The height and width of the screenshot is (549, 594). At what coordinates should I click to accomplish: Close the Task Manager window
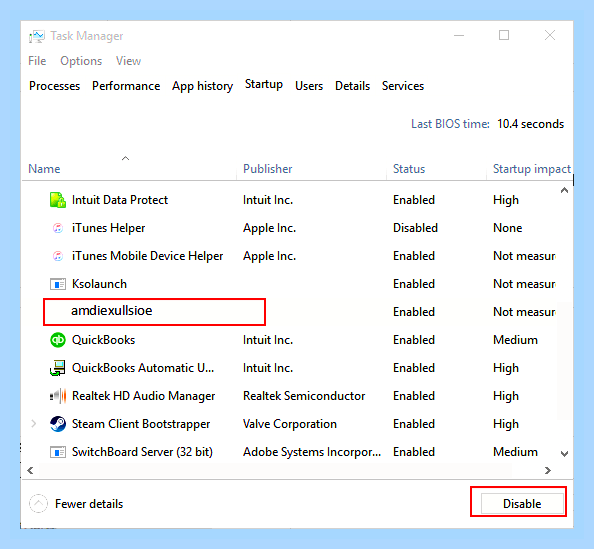coord(550,36)
